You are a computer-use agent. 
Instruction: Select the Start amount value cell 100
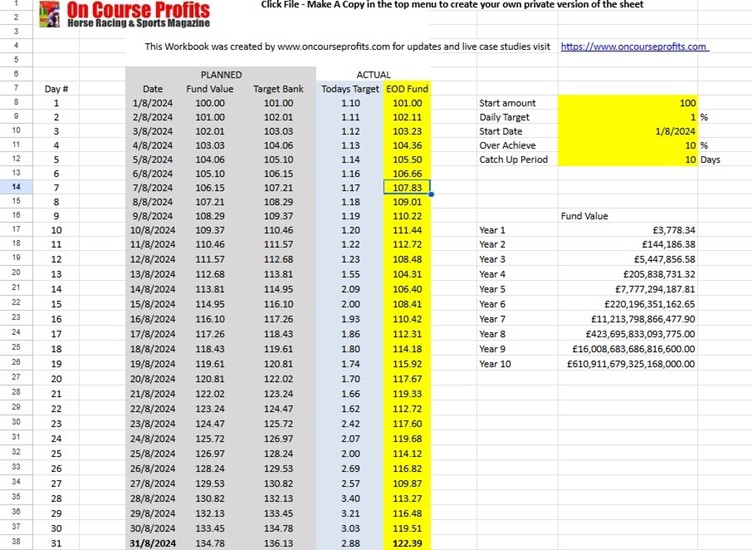click(x=627, y=103)
